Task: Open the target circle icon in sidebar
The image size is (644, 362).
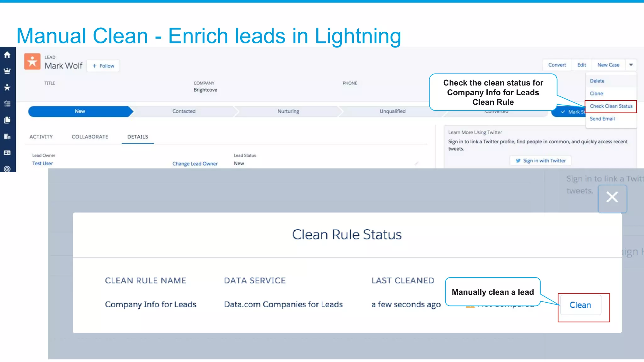Action: (7, 169)
